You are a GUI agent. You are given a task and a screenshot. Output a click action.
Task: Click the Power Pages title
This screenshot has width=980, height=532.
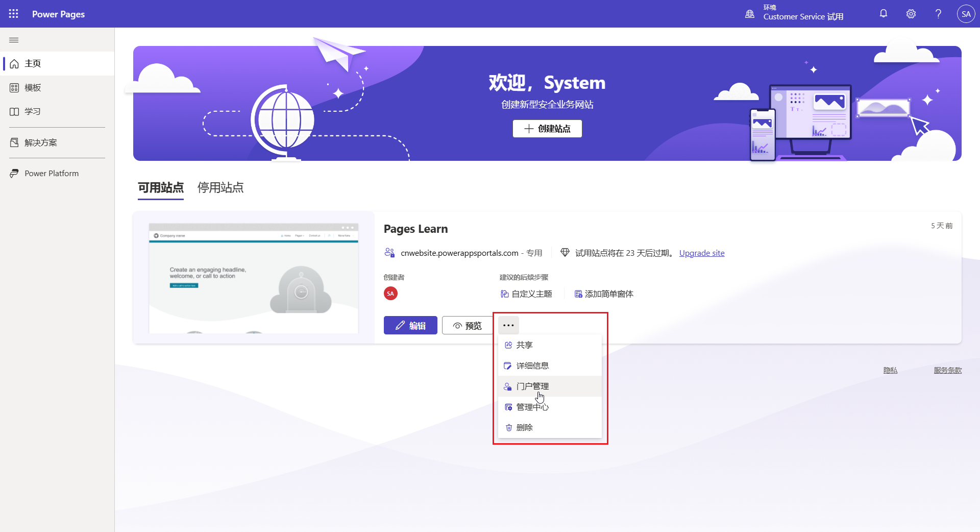(58, 14)
